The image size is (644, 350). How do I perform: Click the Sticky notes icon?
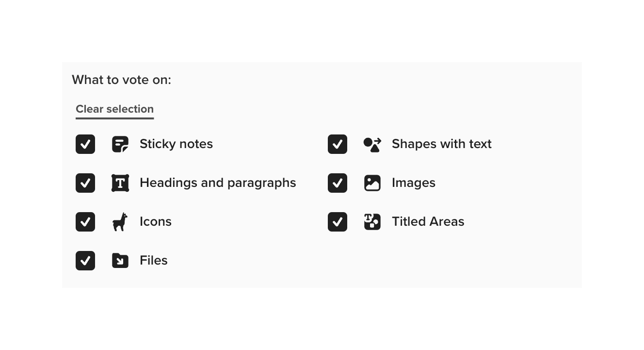coord(120,144)
